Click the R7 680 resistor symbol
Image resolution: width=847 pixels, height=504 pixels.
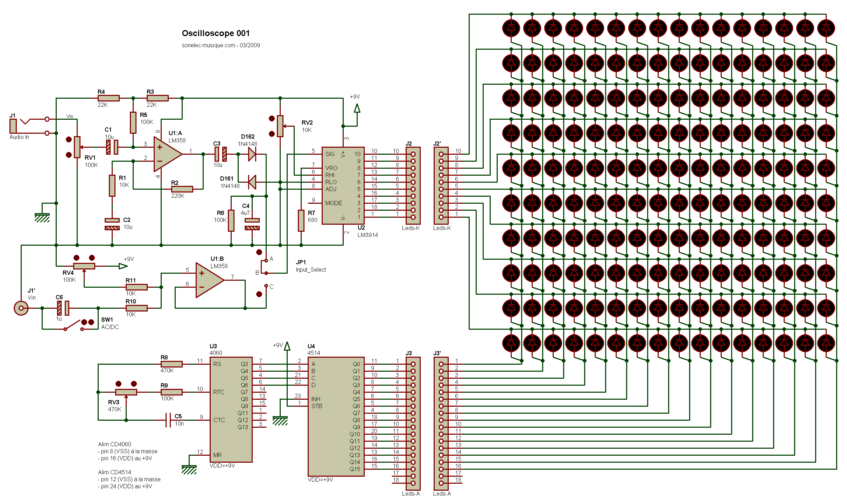(301, 220)
